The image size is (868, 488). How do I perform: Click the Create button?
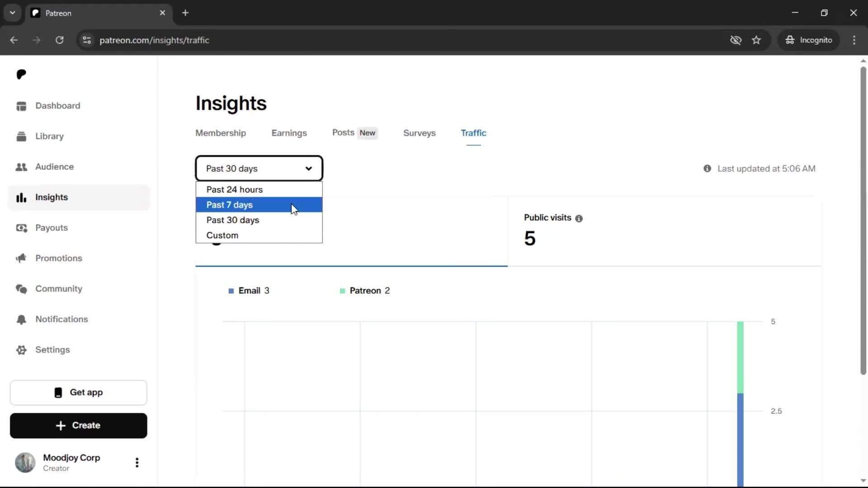pyautogui.click(x=79, y=426)
